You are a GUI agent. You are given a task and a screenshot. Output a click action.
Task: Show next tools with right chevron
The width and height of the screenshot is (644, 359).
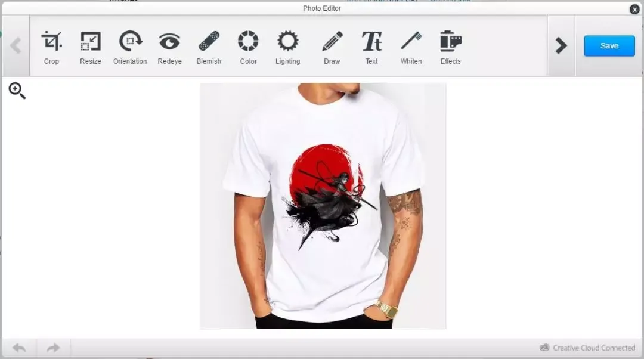(x=561, y=45)
